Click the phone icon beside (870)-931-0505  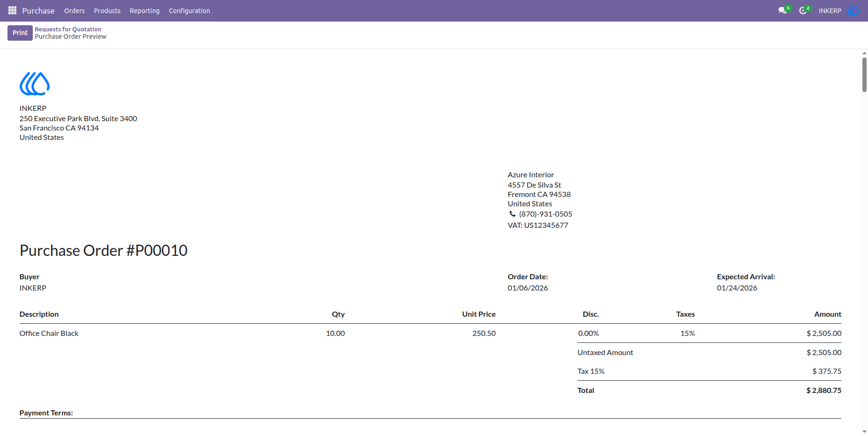[512, 214]
